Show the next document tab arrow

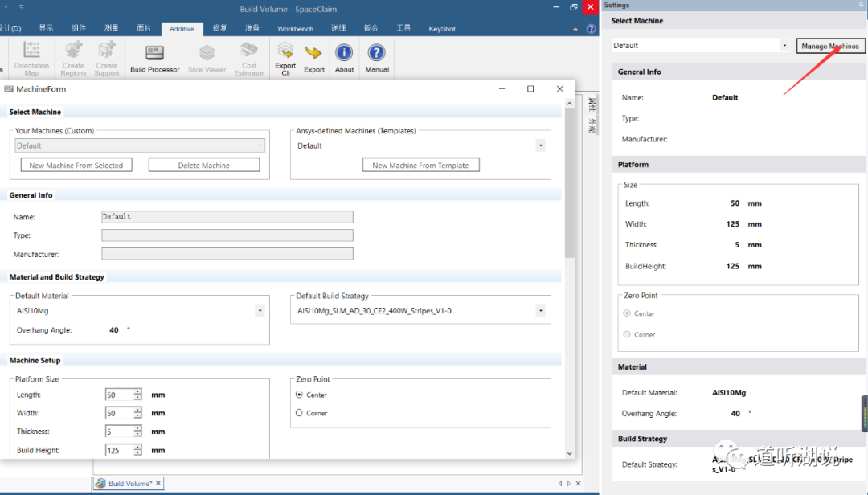(x=568, y=484)
